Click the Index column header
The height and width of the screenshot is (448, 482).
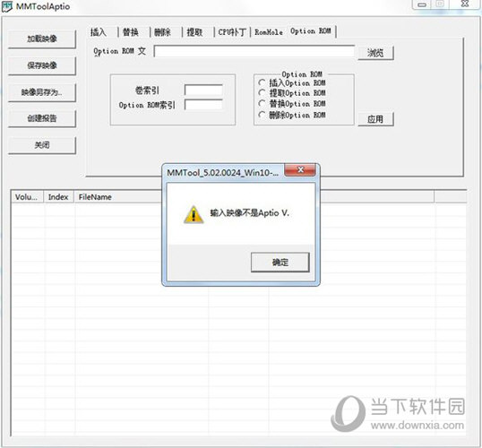click(58, 197)
